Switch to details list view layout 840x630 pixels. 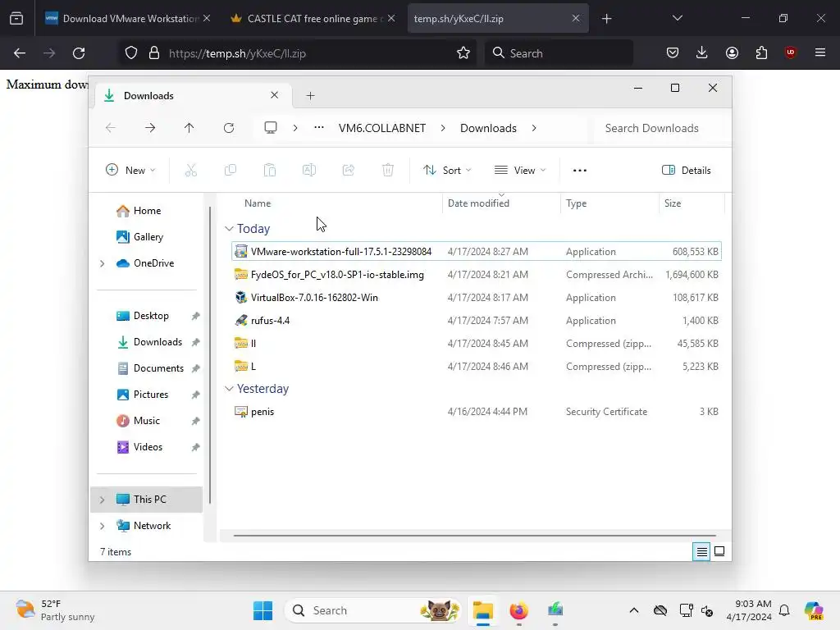point(701,551)
